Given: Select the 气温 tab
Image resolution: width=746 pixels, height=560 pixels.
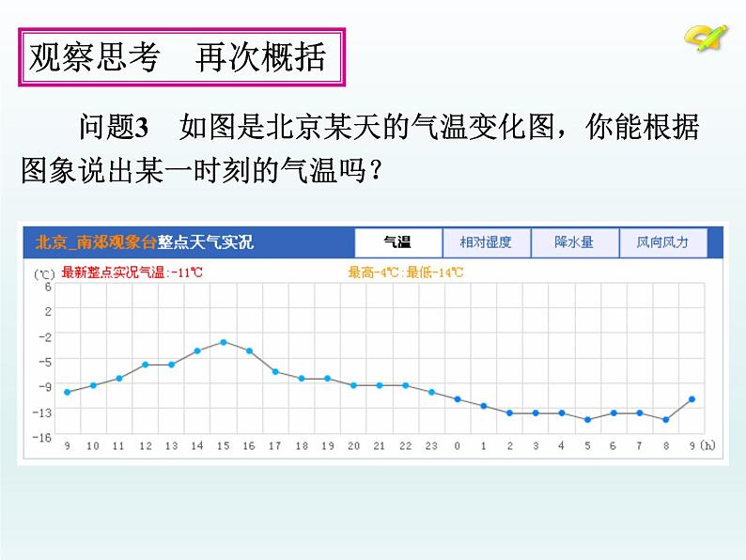Looking at the screenshot, I should [397, 242].
